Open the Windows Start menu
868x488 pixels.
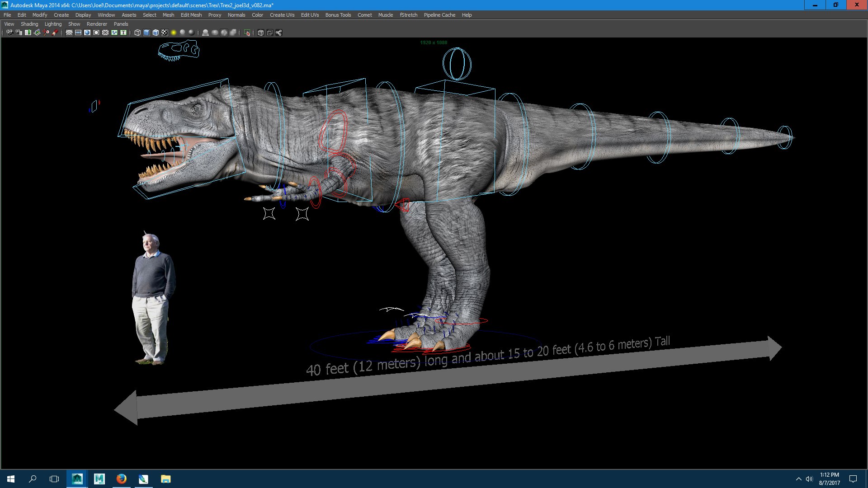pyautogui.click(x=11, y=479)
